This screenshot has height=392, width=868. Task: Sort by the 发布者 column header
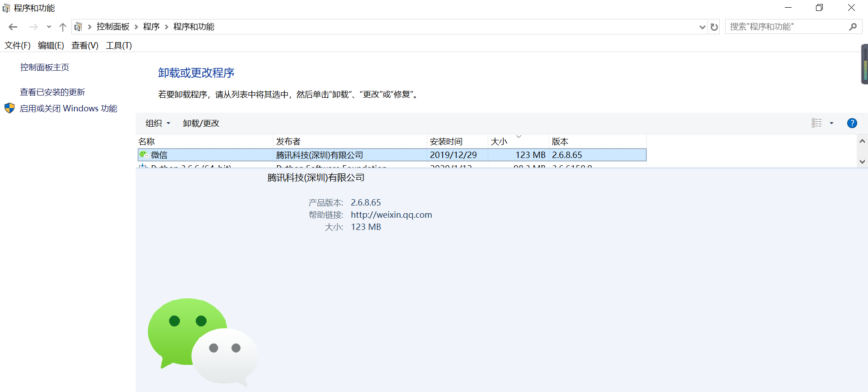pos(350,142)
